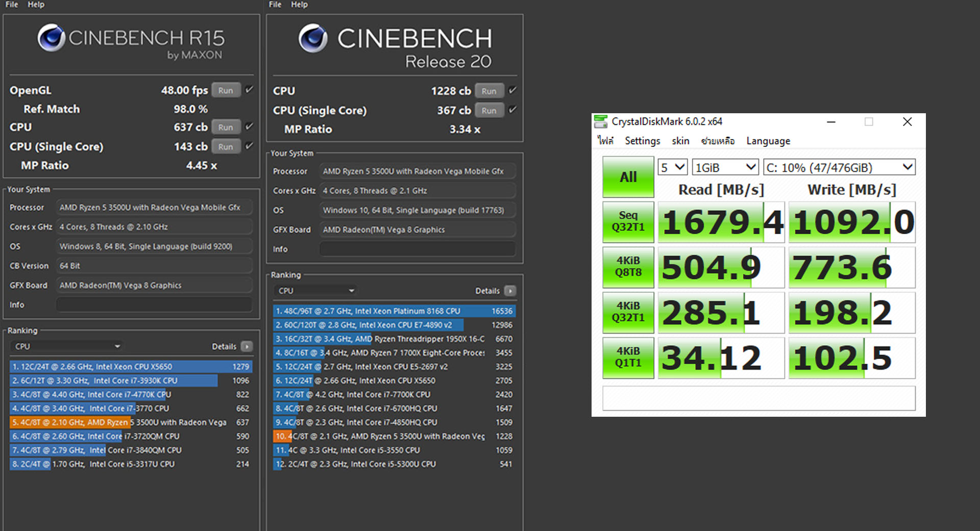Select highlighted R15 Ryzen 5 3500U row

point(131,422)
